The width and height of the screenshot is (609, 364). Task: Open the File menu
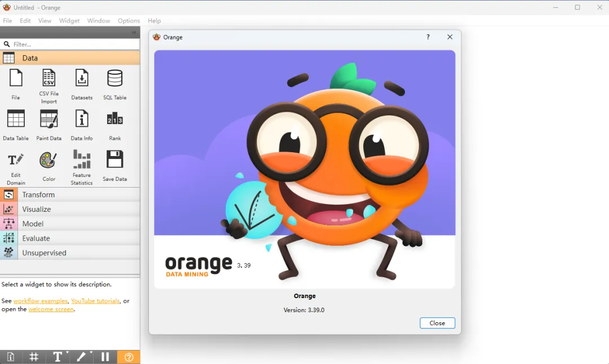(x=7, y=21)
